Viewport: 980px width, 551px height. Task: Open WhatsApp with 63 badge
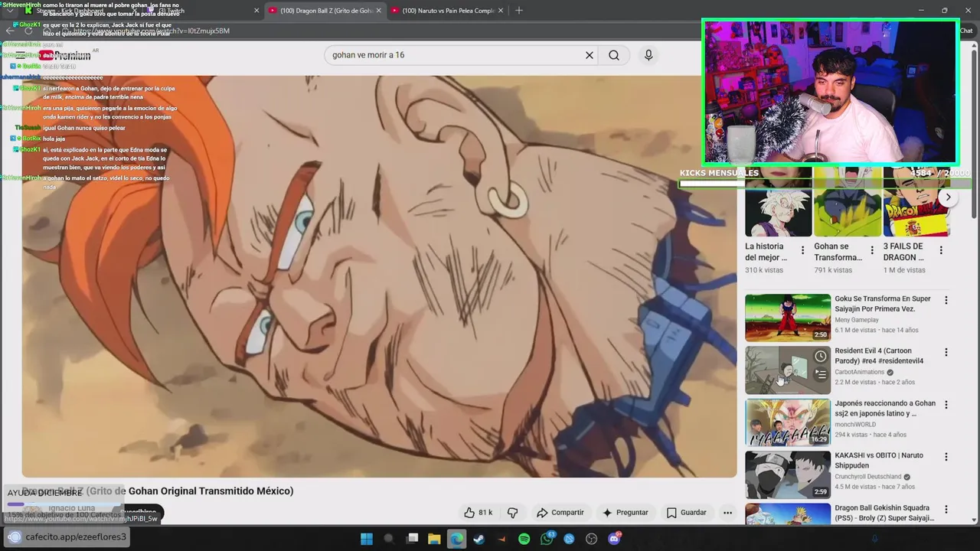tap(547, 539)
